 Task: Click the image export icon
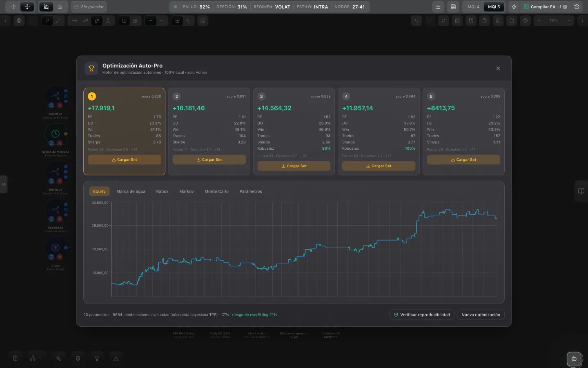457,21
